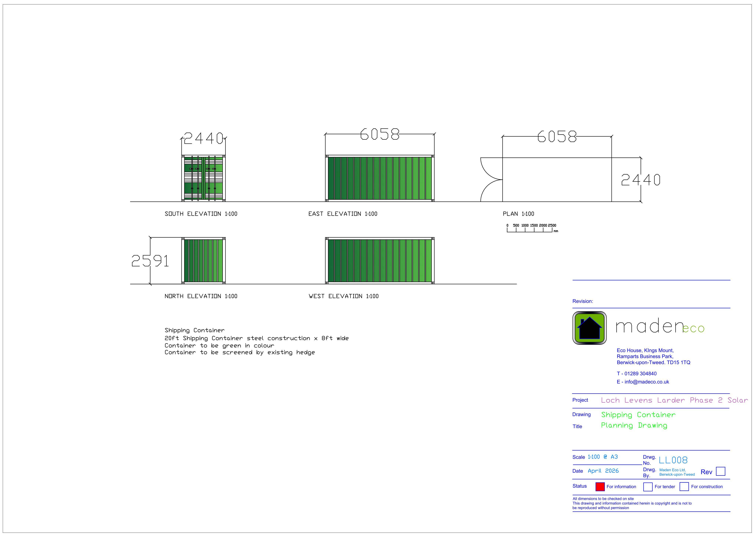This screenshot has width=756, height=535.
Task: Tick the For tender status box
Action: 648,487
